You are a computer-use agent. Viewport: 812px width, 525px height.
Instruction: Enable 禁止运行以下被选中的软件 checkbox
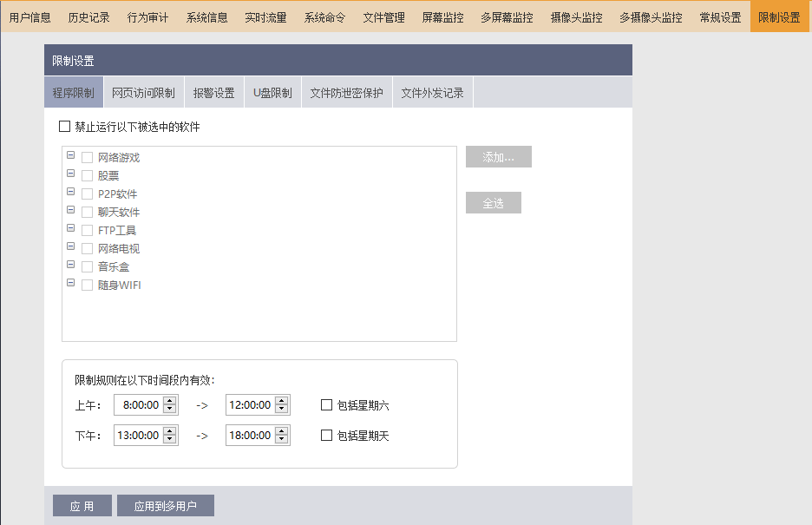(64, 127)
